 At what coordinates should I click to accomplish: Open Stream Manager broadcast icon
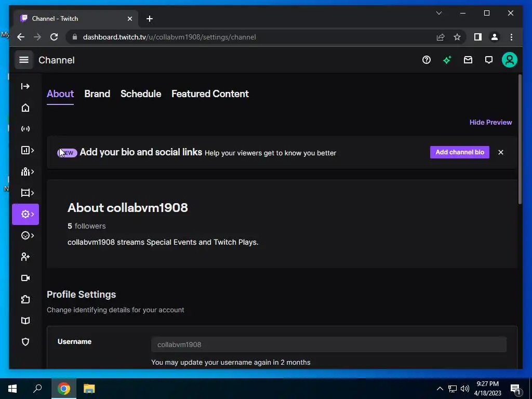[25, 129]
